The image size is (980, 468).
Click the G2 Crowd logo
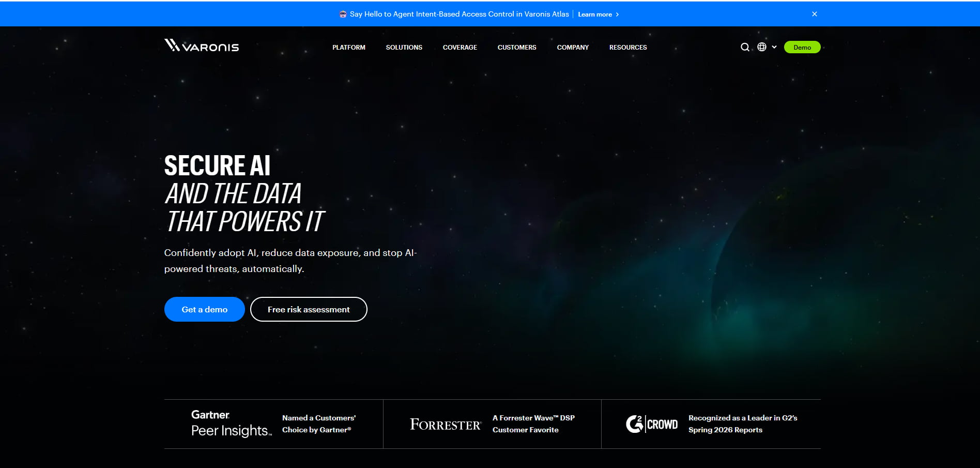pyautogui.click(x=652, y=424)
